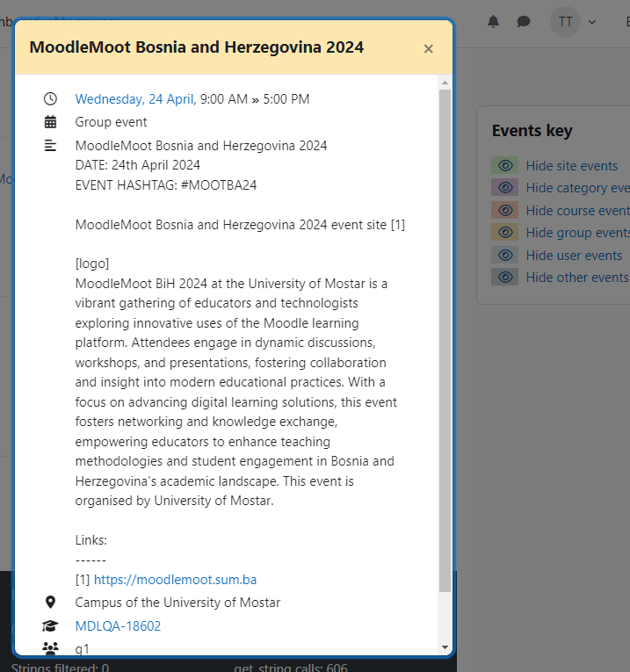
Task: Click DATE: 24th April 2024 text
Action: point(138,165)
